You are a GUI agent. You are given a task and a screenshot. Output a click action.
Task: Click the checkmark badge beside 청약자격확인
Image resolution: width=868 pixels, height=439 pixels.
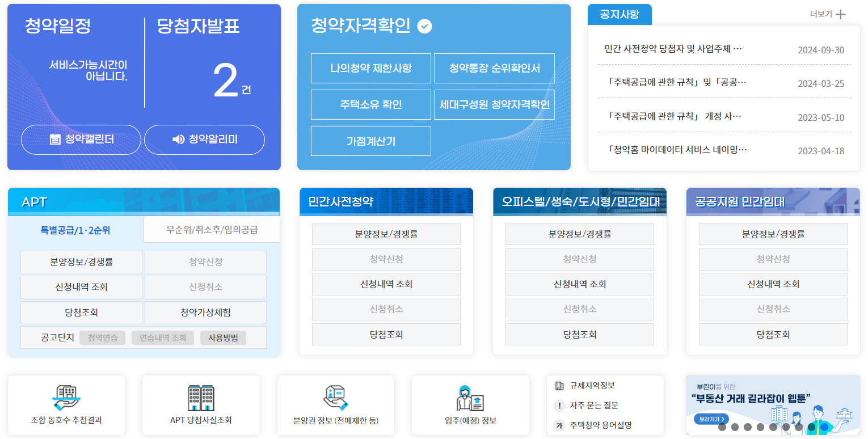(424, 26)
